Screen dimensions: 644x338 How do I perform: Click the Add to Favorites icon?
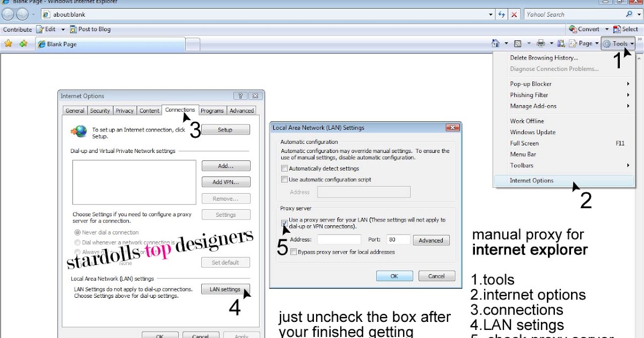click(23, 44)
